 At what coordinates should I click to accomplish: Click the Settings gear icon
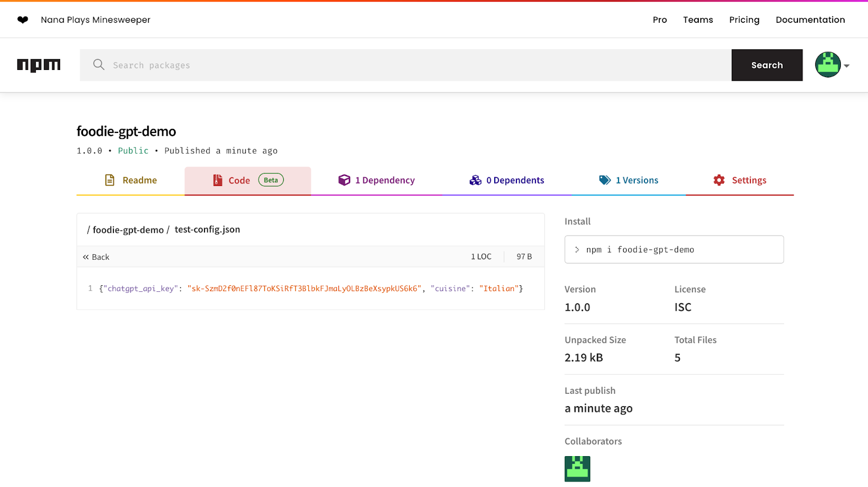[719, 180]
